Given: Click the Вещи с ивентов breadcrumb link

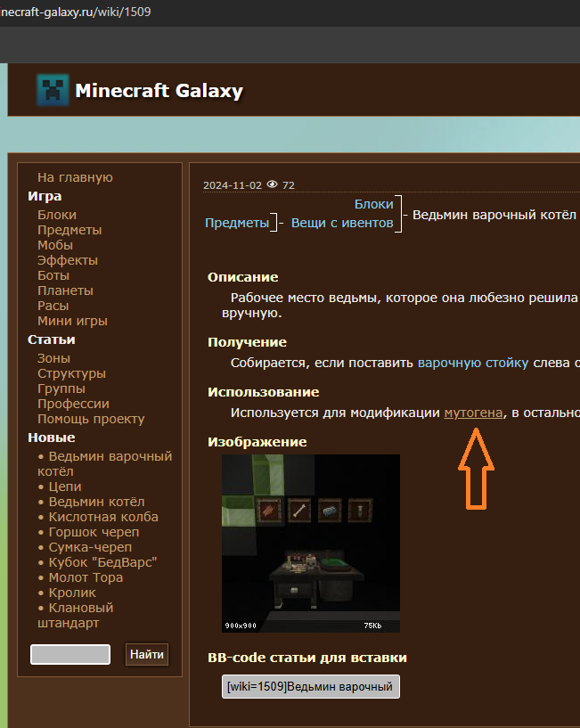Looking at the screenshot, I should point(342,223).
